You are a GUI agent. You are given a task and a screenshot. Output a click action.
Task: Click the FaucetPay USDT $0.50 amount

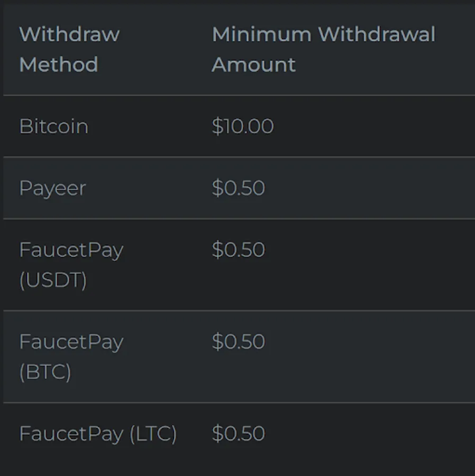pos(239,250)
